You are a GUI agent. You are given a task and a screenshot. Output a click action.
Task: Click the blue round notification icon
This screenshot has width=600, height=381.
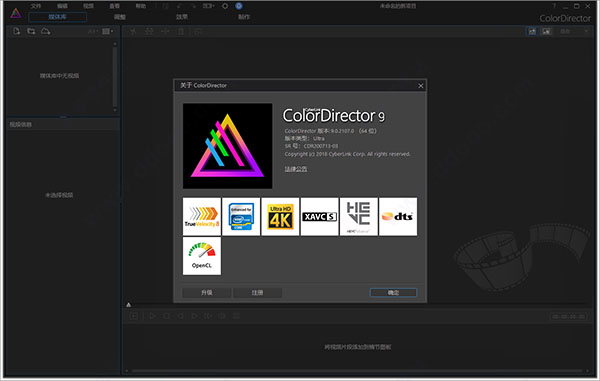click(x=239, y=6)
